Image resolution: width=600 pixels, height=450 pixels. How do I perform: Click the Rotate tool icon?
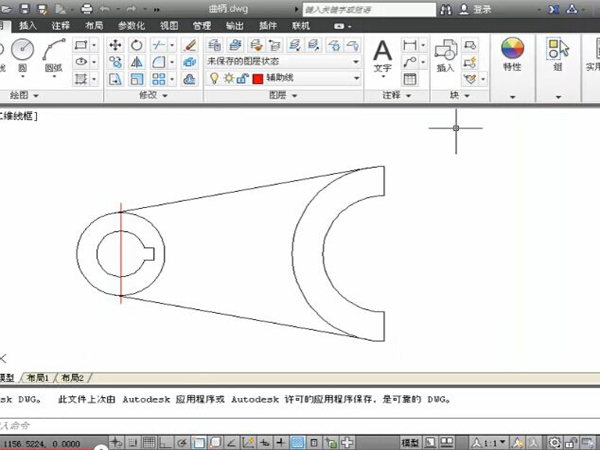click(137, 45)
